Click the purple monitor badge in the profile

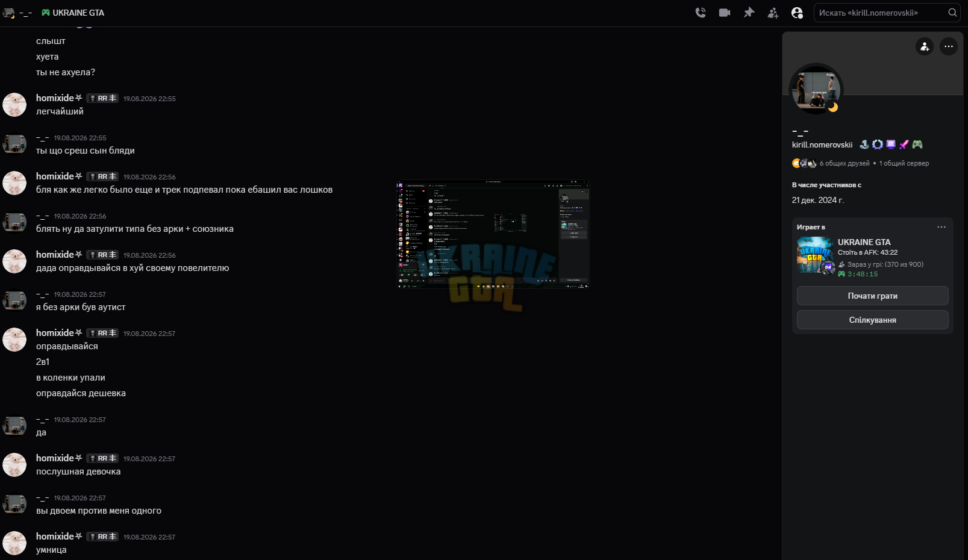tap(891, 145)
